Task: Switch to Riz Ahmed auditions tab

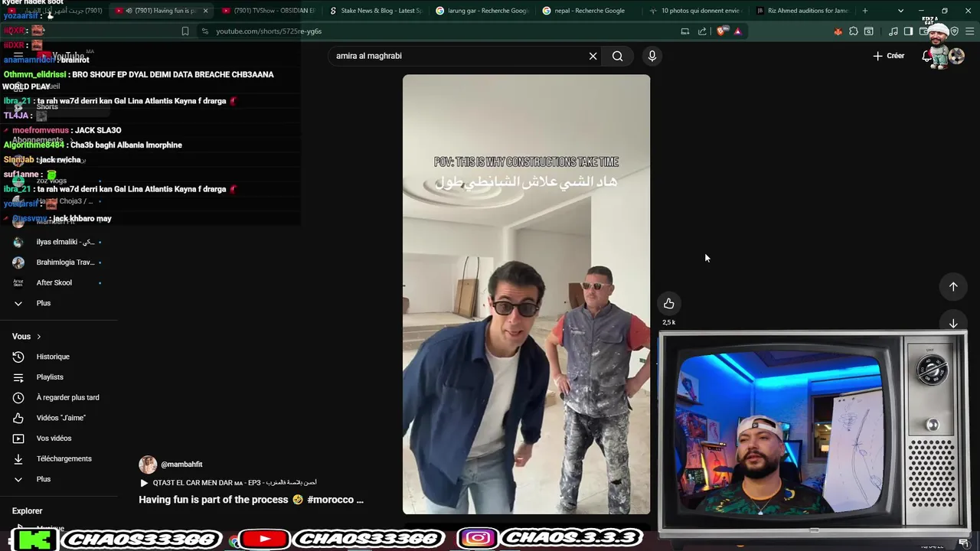Action: click(802, 11)
